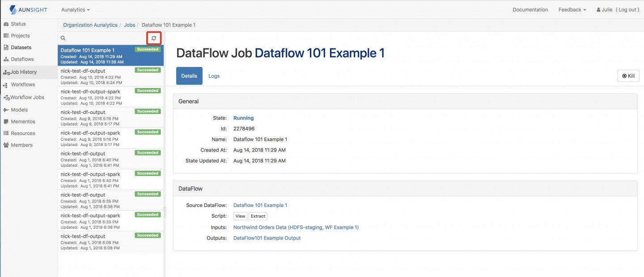Select nick-test-df-output-spark job created Aug 1 6:35 PM
Screen dimensions: 644x277
click(110, 221)
